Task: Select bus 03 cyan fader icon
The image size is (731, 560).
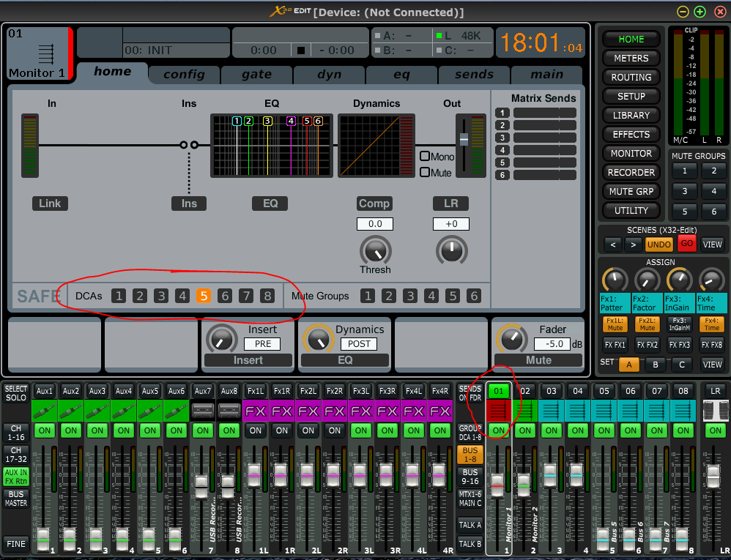Action: pyautogui.click(x=552, y=411)
